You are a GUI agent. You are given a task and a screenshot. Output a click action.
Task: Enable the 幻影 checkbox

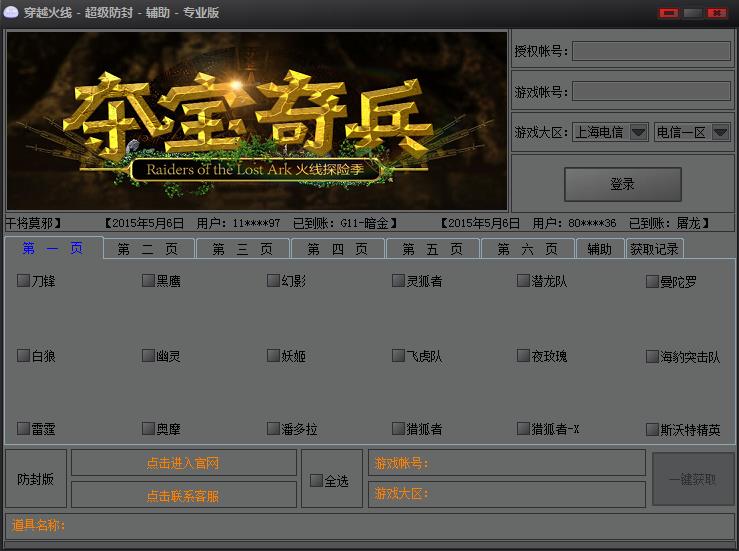(273, 280)
